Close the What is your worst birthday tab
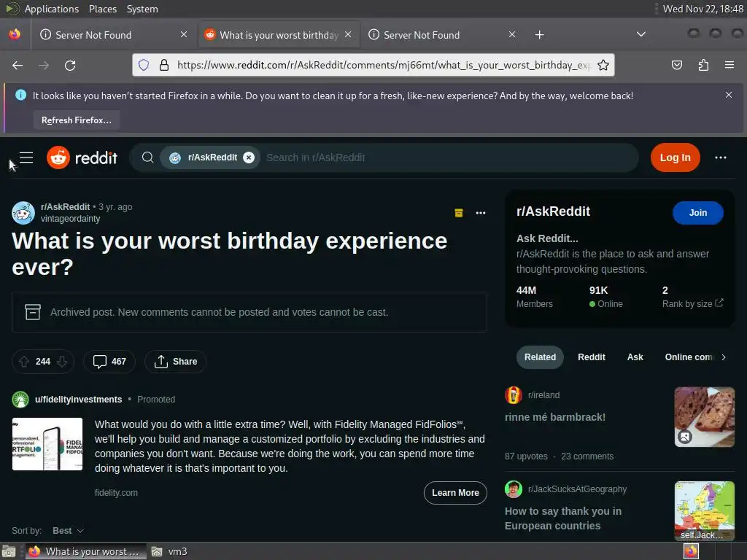 [348, 35]
